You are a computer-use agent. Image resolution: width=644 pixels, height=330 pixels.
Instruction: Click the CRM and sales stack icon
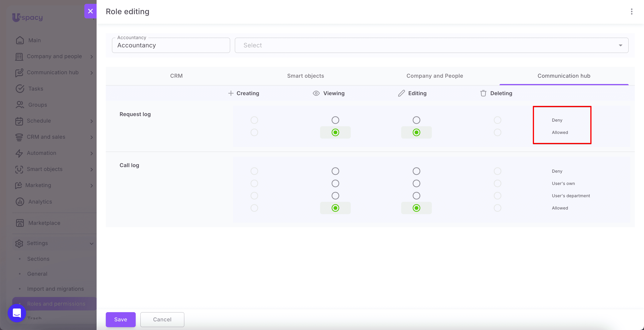[19, 137]
